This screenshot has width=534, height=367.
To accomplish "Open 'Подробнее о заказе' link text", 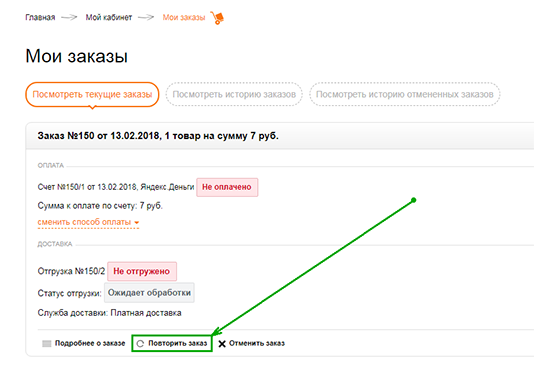I will [90, 344].
